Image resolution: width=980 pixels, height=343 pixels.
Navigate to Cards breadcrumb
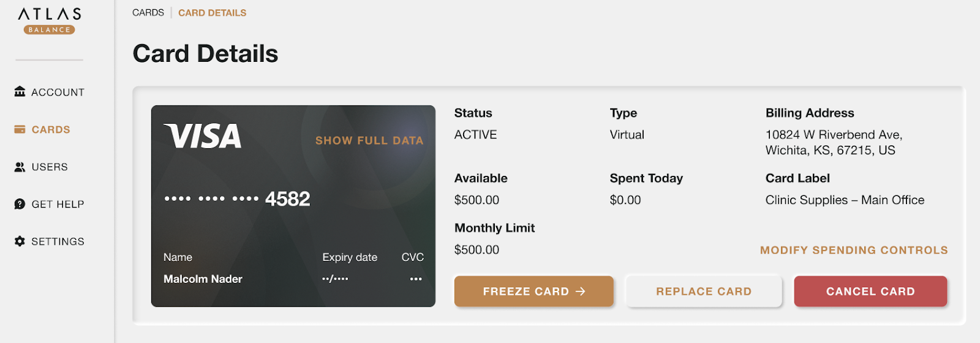(x=148, y=13)
